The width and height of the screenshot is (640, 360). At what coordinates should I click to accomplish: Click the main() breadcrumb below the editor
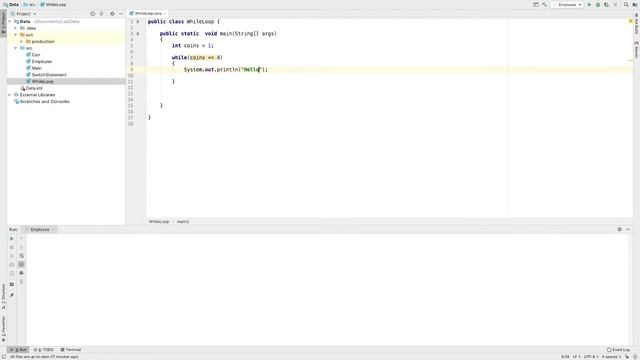[x=183, y=222]
